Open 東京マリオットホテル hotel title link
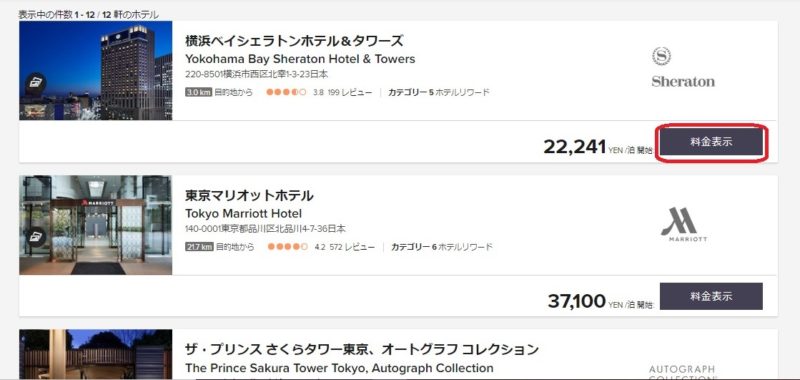Screen dimensions: 800x380 (249, 196)
